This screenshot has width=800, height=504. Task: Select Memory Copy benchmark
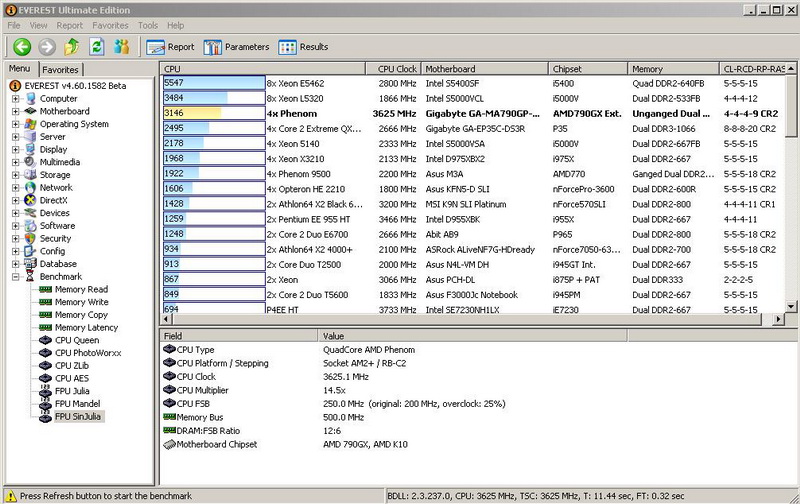pyautogui.click(x=81, y=315)
